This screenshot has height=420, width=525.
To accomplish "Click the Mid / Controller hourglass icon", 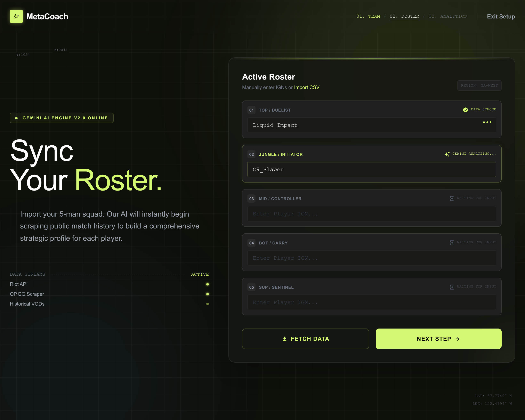I will pyautogui.click(x=452, y=199).
